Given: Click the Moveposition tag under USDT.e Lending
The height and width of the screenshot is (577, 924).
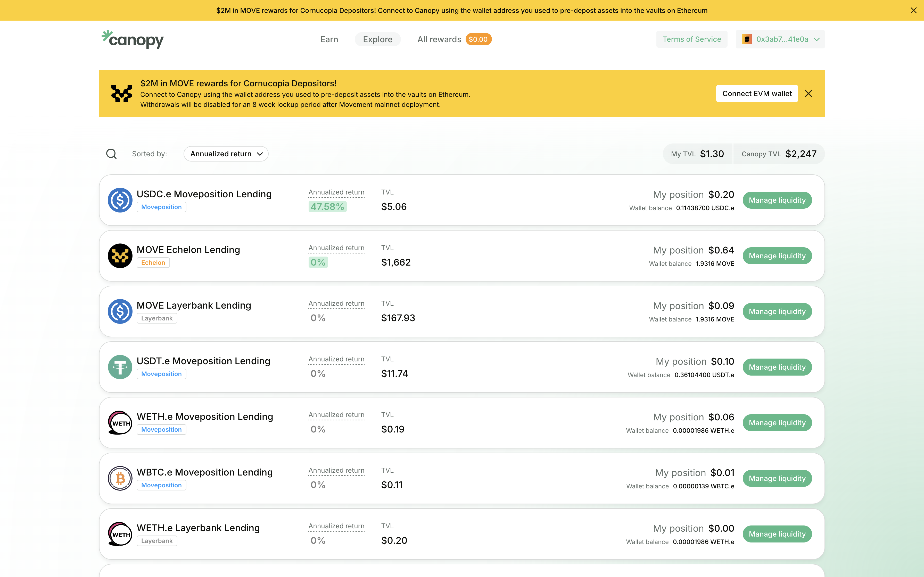Looking at the screenshot, I should pos(161,374).
